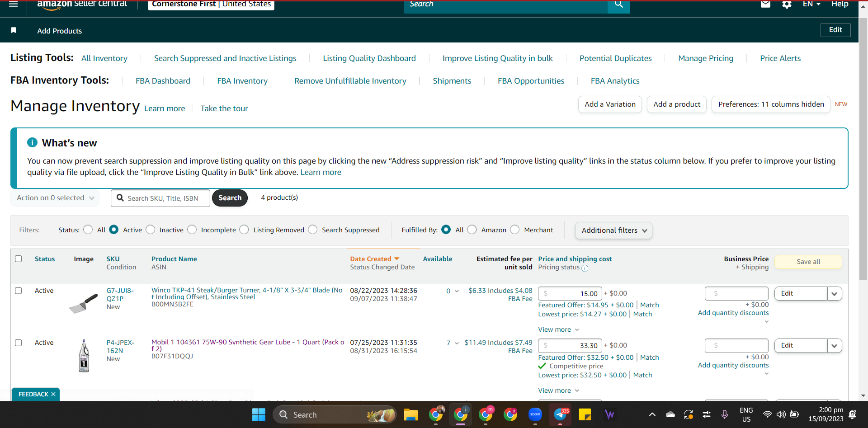Click the bookmark icon beside Add Products
The height and width of the screenshot is (428, 868).
(x=14, y=30)
